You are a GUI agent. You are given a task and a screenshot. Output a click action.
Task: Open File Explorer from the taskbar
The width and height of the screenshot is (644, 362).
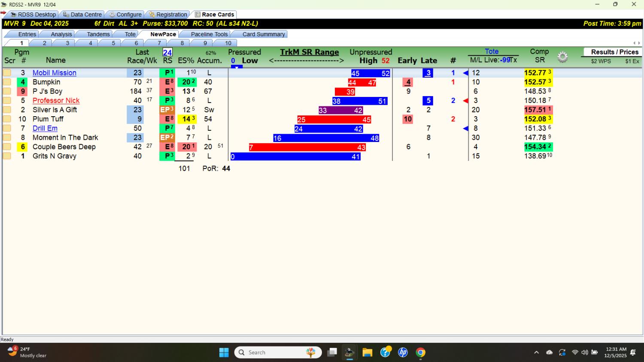(367, 353)
